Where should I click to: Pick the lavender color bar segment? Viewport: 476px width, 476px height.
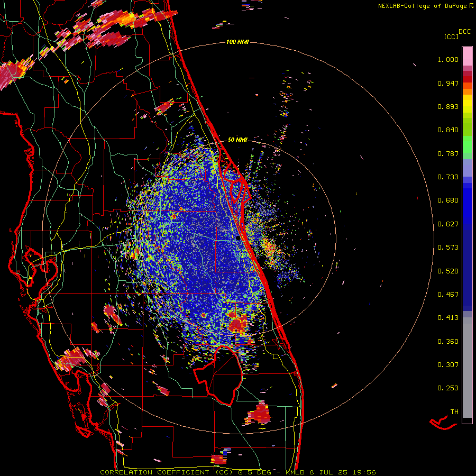point(467,168)
